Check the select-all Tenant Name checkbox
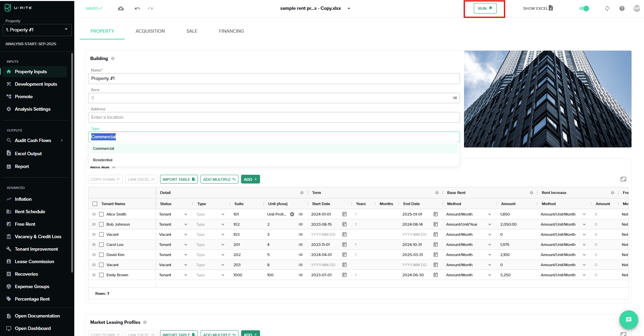This screenshot has height=336, width=644. (x=95, y=204)
